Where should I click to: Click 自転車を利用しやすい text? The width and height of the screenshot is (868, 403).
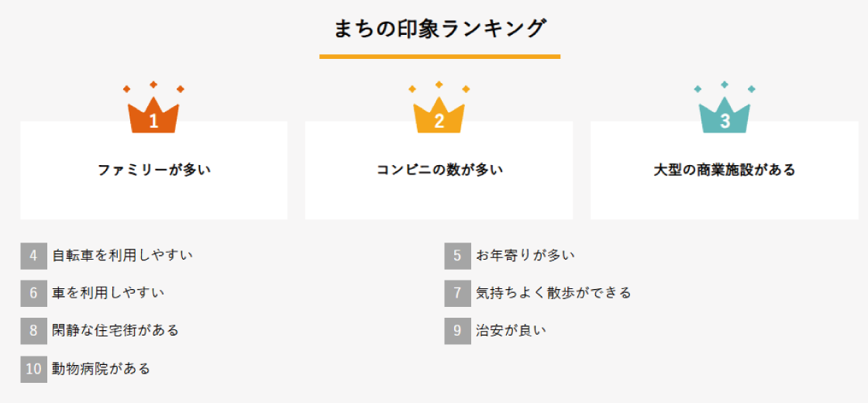pyautogui.click(x=122, y=255)
